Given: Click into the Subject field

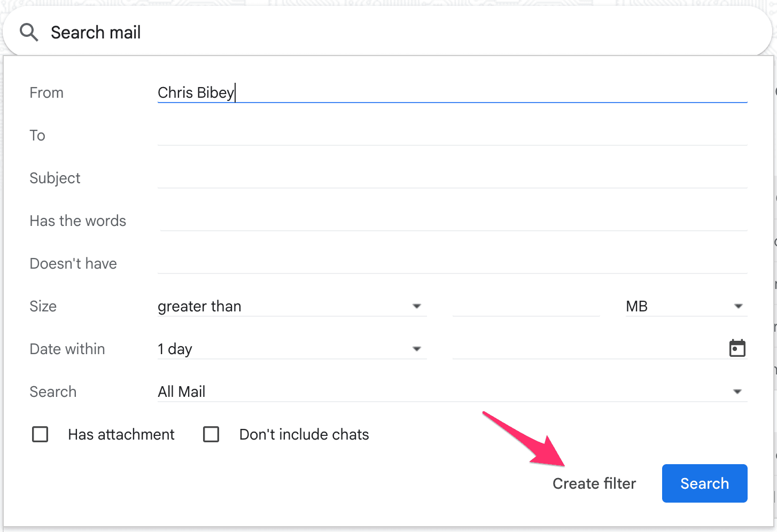Looking at the screenshot, I should 452,178.
